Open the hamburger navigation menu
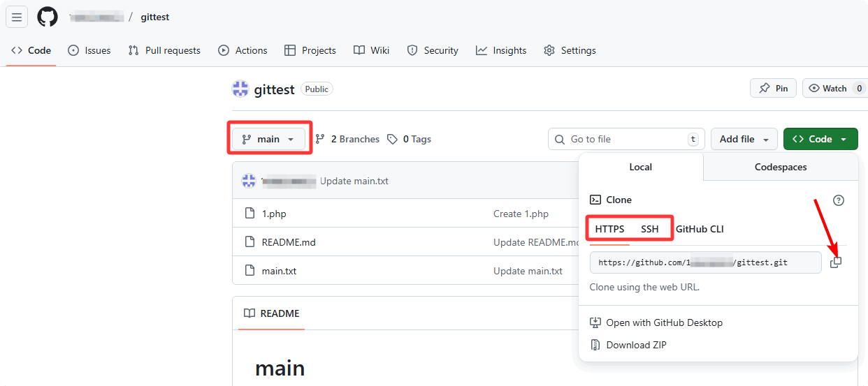This screenshot has height=386, width=868. tap(17, 17)
